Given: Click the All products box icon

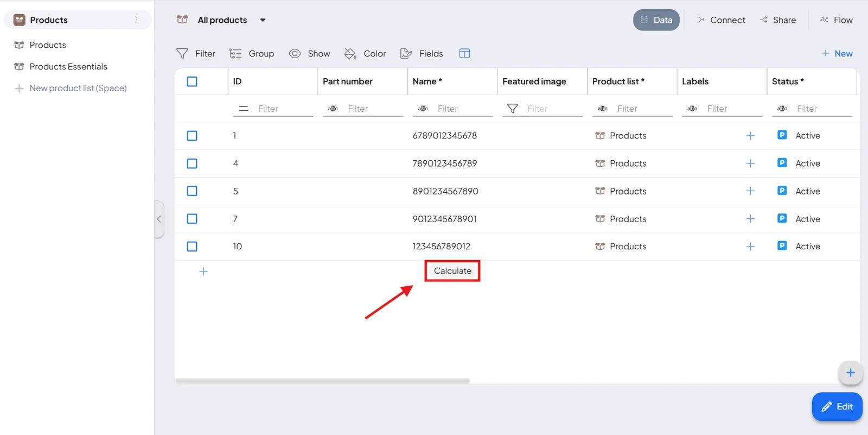Looking at the screenshot, I should point(182,20).
